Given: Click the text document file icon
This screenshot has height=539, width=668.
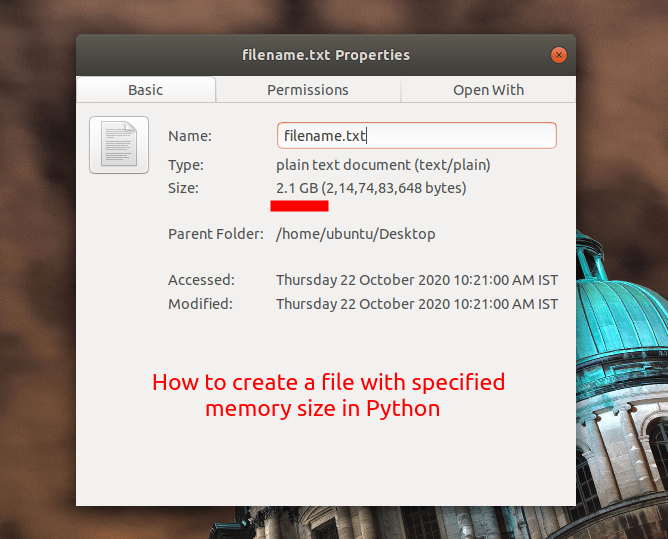Looking at the screenshot, I should click(119, 145).
